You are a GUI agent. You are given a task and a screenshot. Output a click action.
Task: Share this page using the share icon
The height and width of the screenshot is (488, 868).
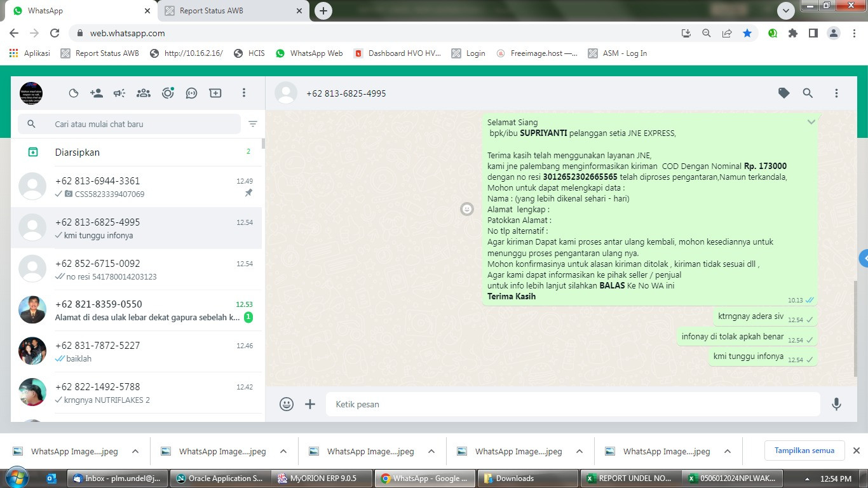pyautogui.click(x=727, y=33)
